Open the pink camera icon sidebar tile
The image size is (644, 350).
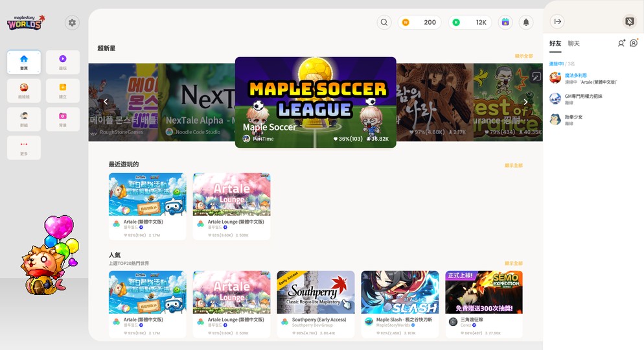point(63,119)
